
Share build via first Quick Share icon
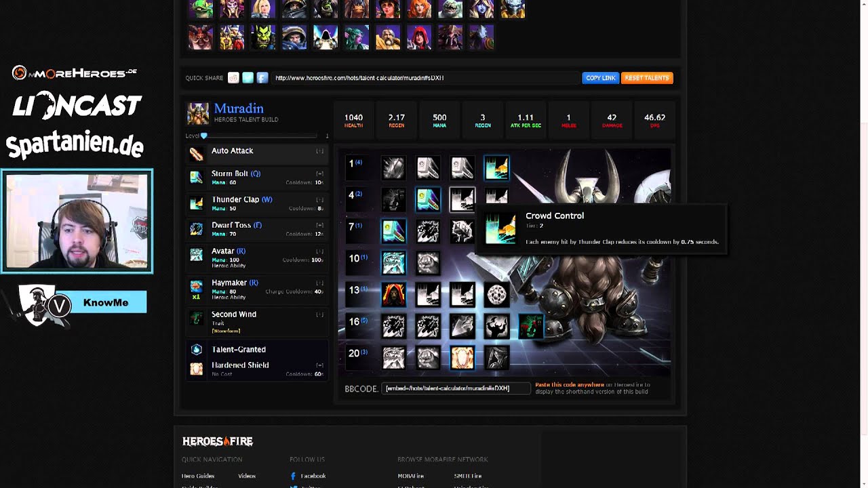(233, 78)
